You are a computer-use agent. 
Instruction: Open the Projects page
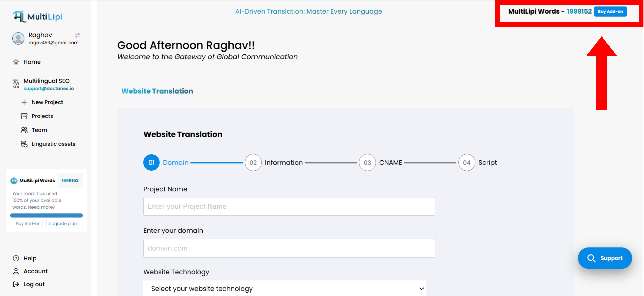click(x=42, y=116)
